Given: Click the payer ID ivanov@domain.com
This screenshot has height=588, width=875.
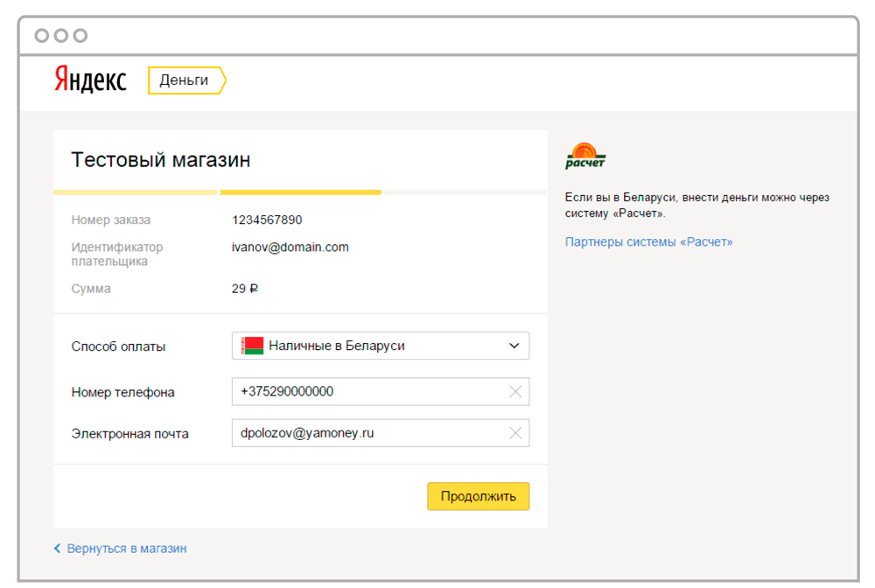Looking at the screenshot, I should (x=290, y=247).
